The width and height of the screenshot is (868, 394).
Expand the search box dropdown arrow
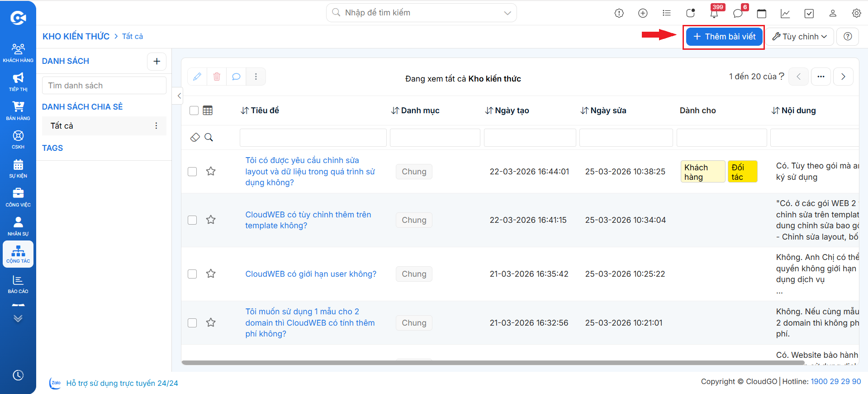pos(508,13)
